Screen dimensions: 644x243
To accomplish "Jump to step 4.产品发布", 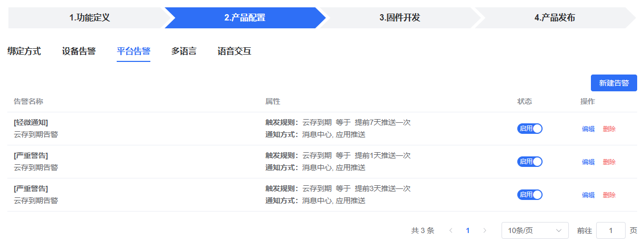I will [x=555, y=18].
